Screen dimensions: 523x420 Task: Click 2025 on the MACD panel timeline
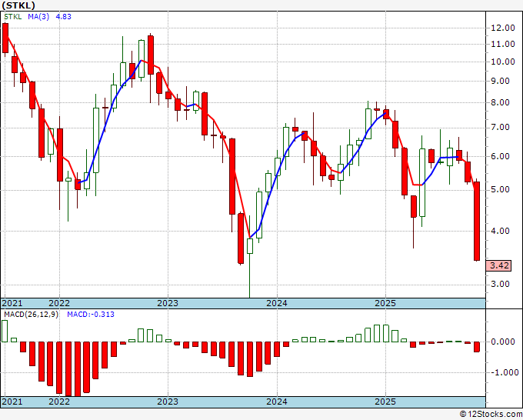click(x=385, y=402)
